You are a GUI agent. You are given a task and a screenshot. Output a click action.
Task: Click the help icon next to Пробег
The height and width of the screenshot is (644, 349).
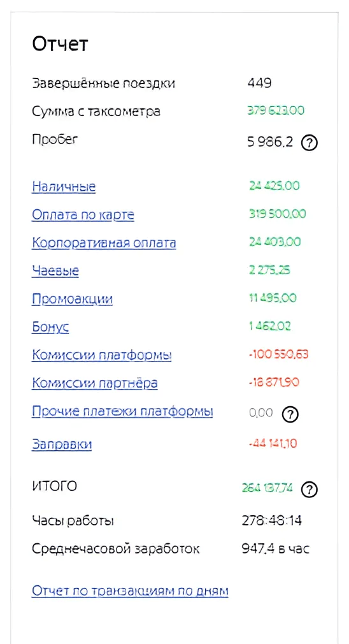coord(310,143)
